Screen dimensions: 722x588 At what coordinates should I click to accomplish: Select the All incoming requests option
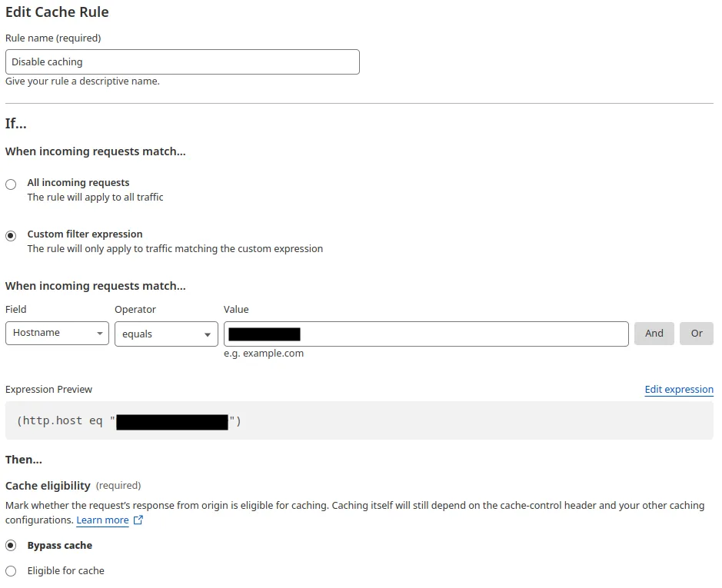pyautogui.click(x=11, y=184)
